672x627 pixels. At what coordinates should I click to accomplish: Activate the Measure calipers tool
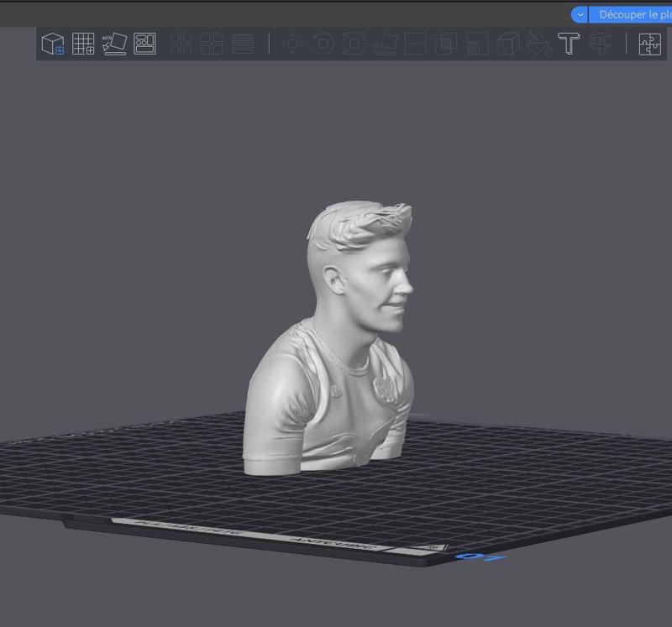point(598,44)
